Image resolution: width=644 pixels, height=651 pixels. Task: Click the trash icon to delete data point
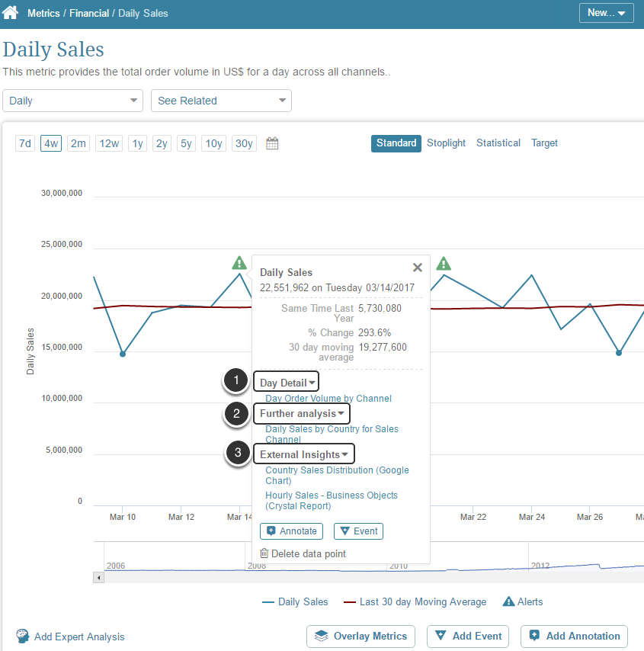(264, 553)
